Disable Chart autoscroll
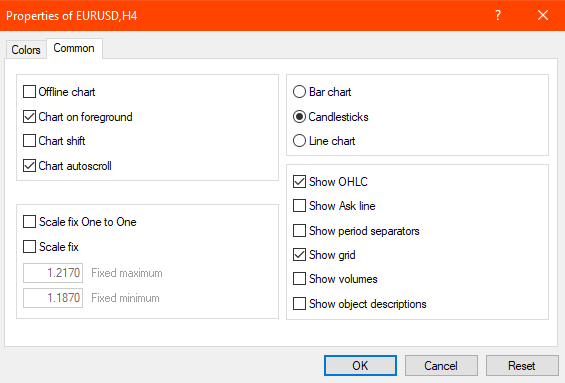565x383 pixels. coord(29,166)
